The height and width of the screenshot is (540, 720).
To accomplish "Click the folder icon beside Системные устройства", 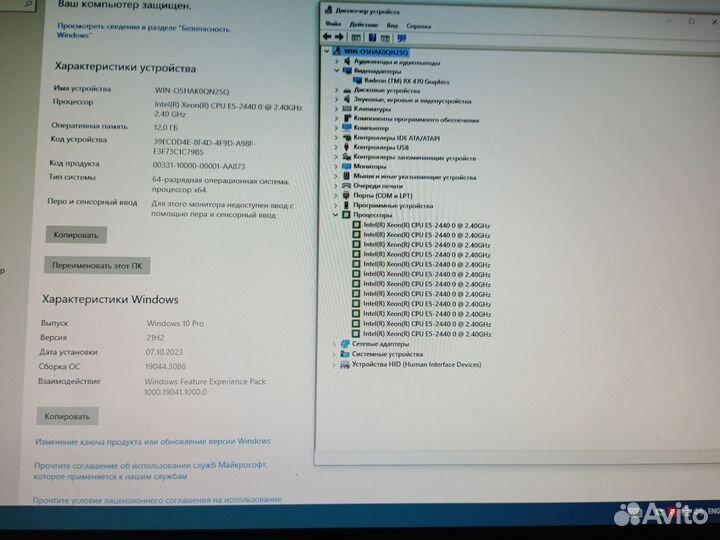I will pyautogui.click(x=345, y=354).
